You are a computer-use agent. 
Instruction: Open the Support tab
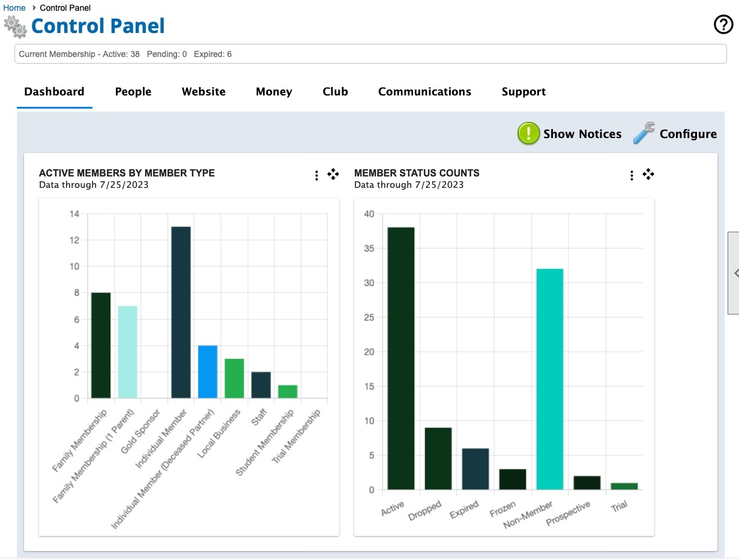(x=523, y=92)
